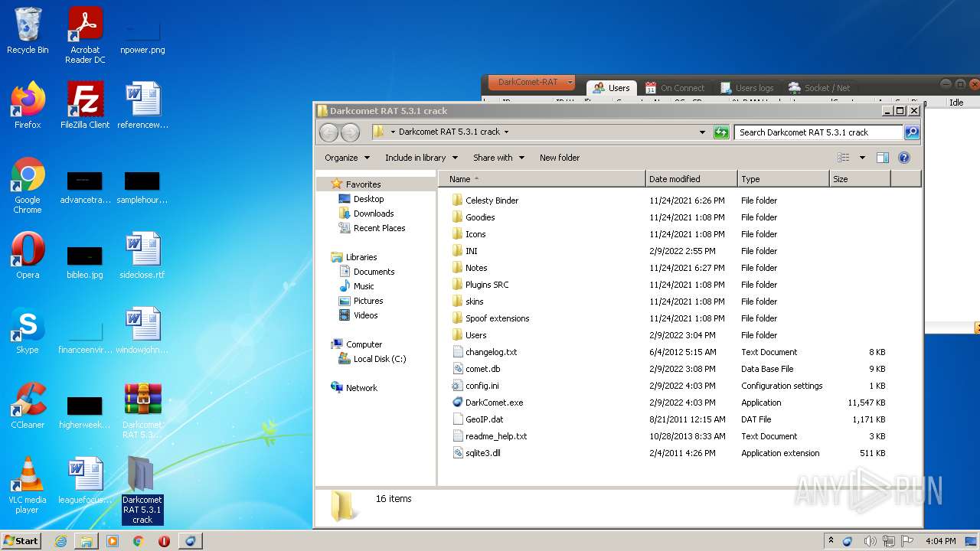The width and height of the screenshot is (980, 551).
Task: Open Socket / Net tab in DarkComet
Action: (820, 87)
